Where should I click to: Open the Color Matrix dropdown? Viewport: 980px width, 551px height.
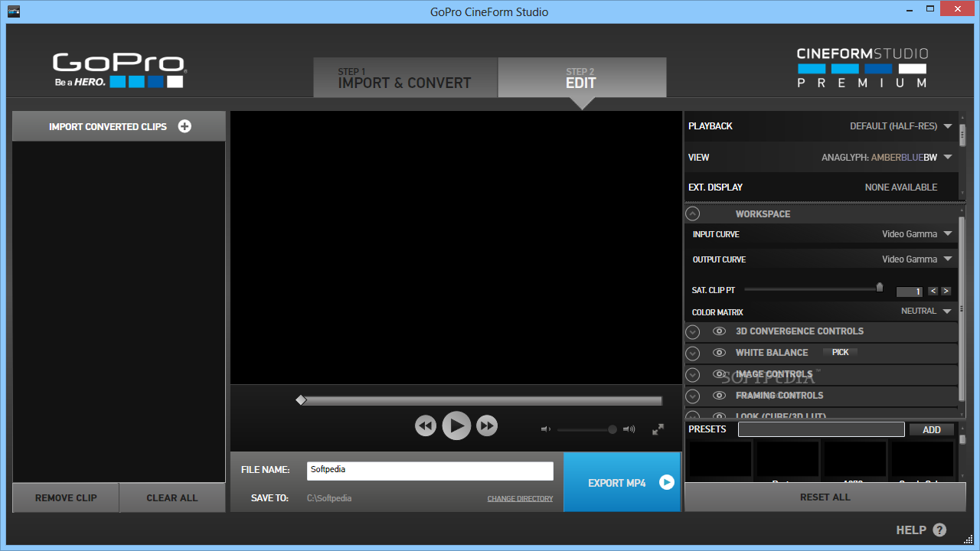pyautogui.click(x=948, y=311)
